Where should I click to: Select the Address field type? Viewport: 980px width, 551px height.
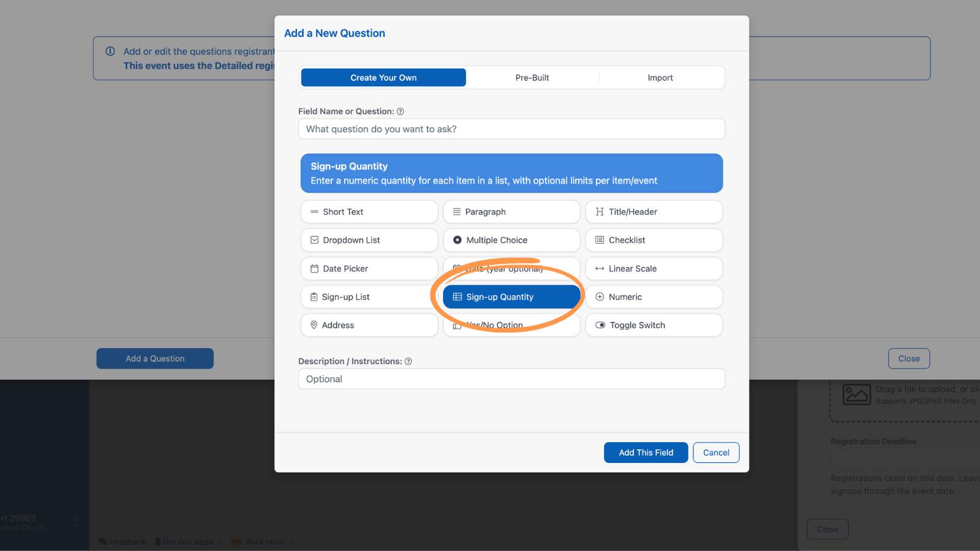click(x=369, y=325)
